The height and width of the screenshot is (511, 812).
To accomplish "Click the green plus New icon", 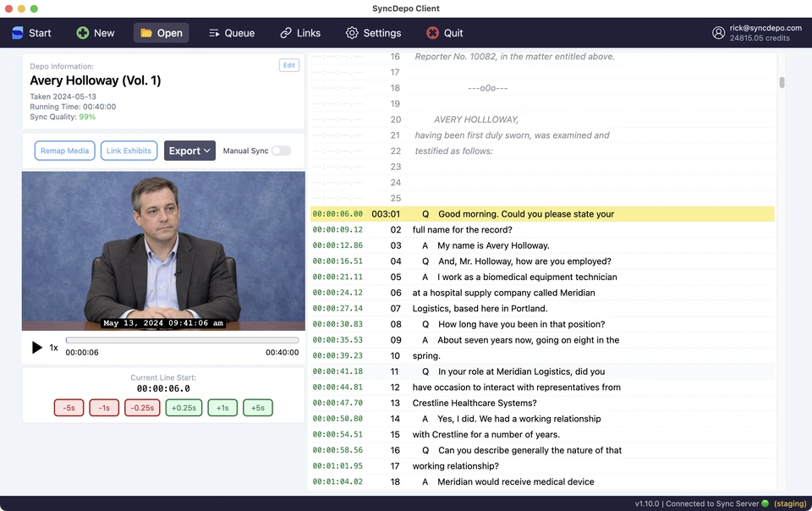I will (x=82, y=33).
